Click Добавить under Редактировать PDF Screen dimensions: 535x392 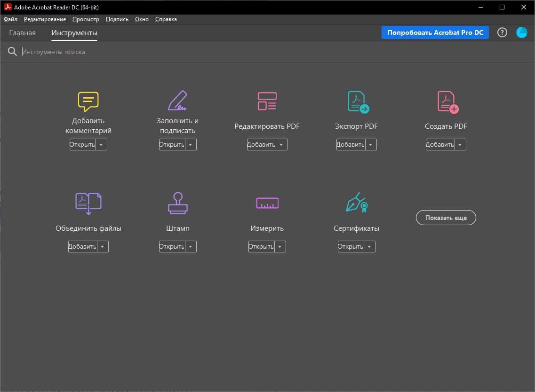pos(261,144)
